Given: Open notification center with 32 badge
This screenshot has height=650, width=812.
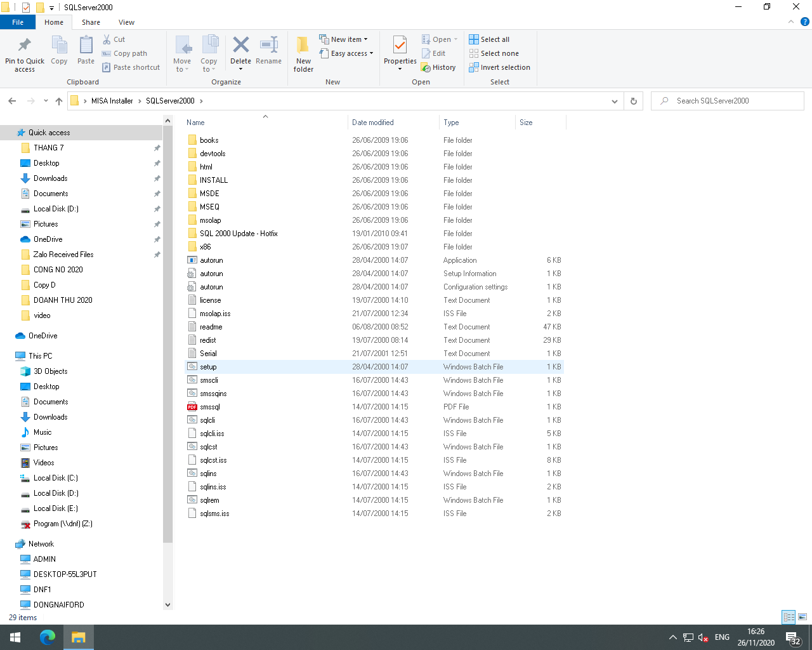Looking at the screenshot, I should coord(794,637).
